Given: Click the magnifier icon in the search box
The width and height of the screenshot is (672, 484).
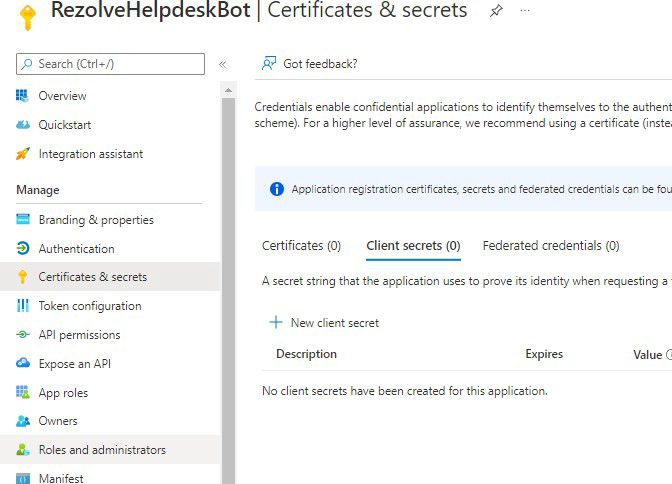Looking at the screenshot, I should pos(27,64).
